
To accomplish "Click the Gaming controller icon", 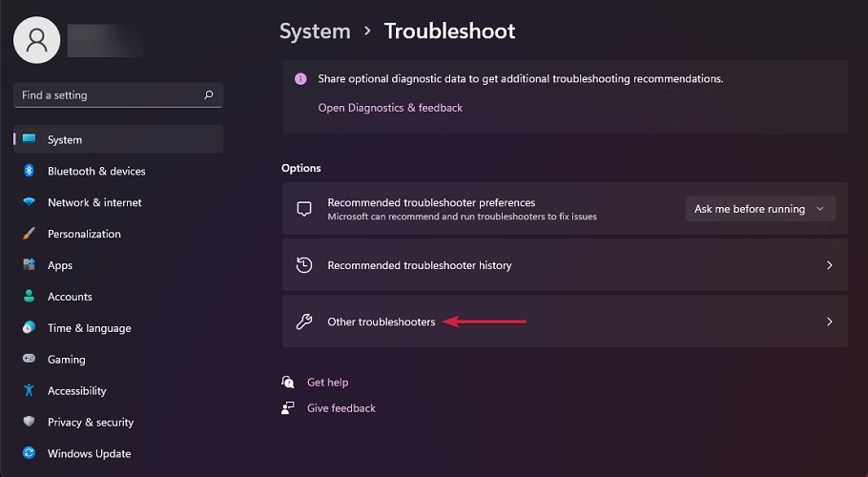I will click(x=29, y=360).
